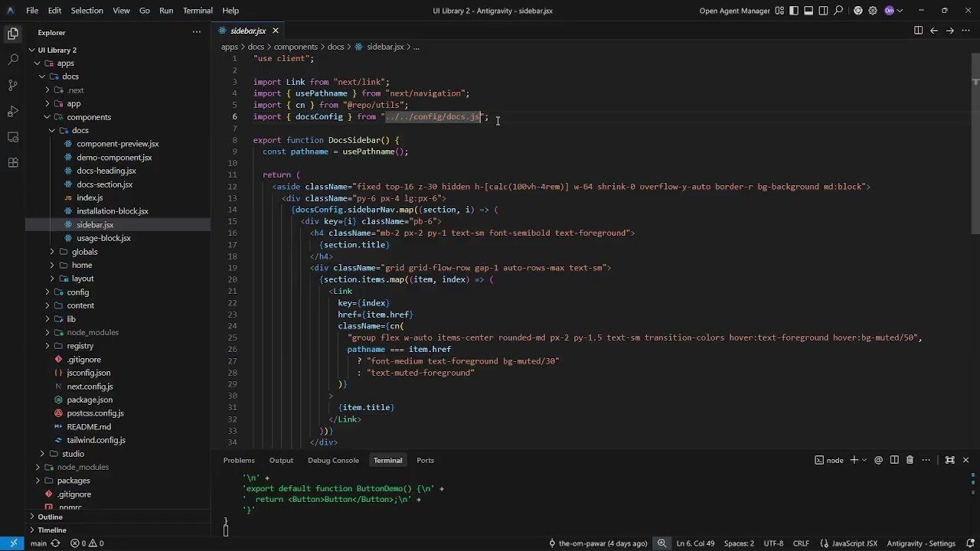Open Antigravity - Settings in status bar
The width and height of the screenshot is (980, 551).
tap(921, 543)
